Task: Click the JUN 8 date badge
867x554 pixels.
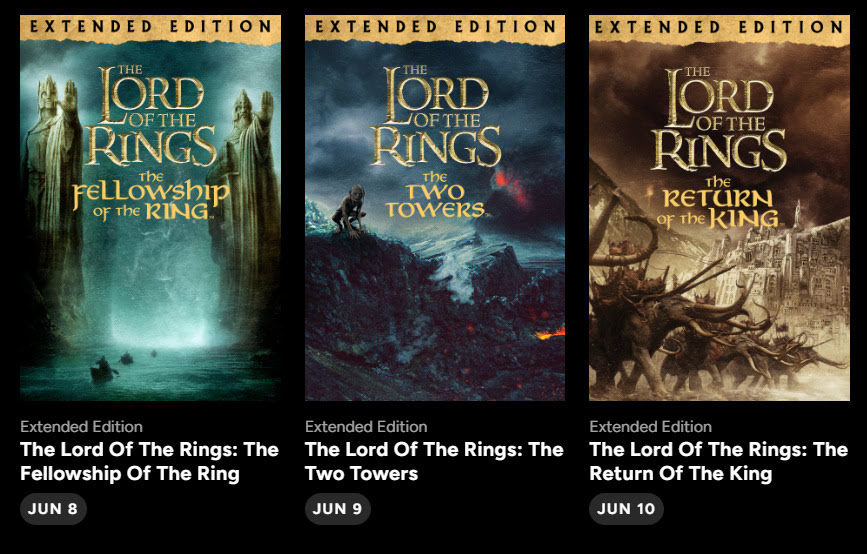Action: point(53,509)
